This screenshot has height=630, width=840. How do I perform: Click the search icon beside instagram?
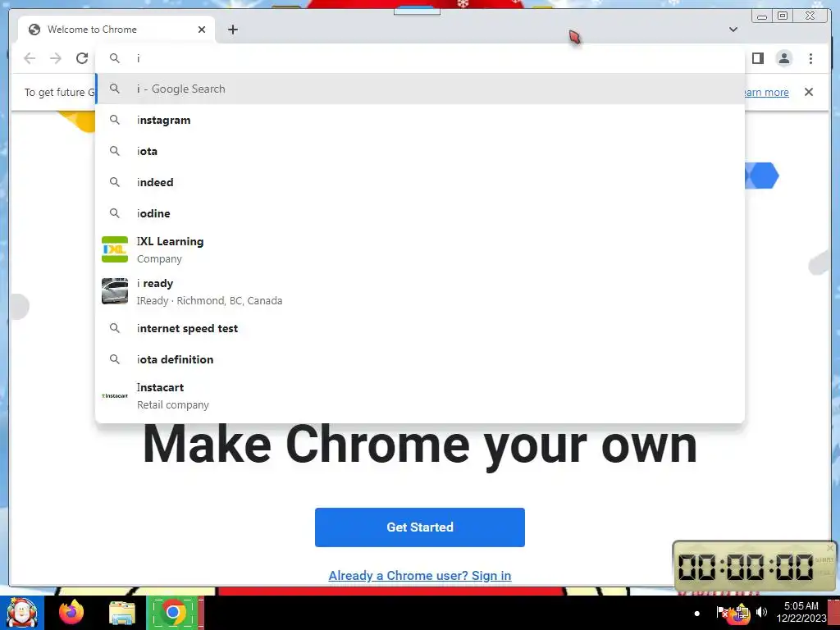115,120
